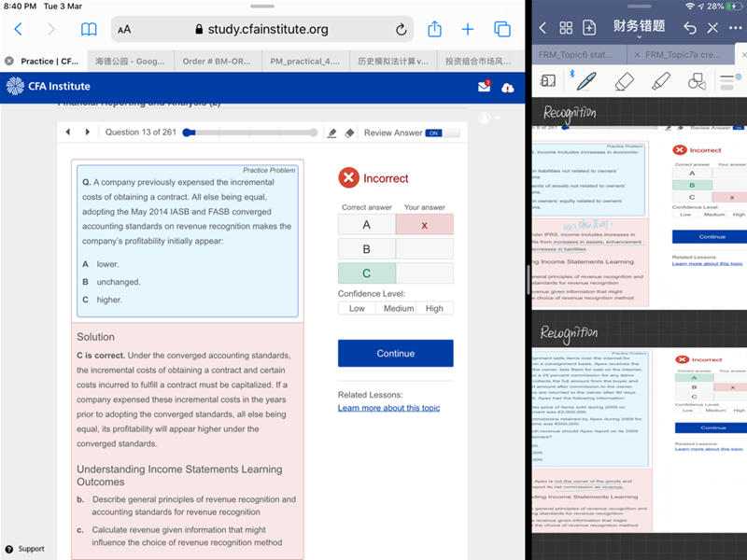Select the CFA highlighter tool
The image size is (747, 560).
coord(332,133)
